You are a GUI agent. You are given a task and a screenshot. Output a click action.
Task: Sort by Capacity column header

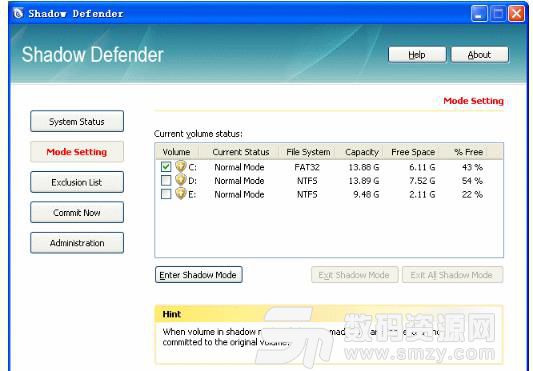click(x=362, y=152)
